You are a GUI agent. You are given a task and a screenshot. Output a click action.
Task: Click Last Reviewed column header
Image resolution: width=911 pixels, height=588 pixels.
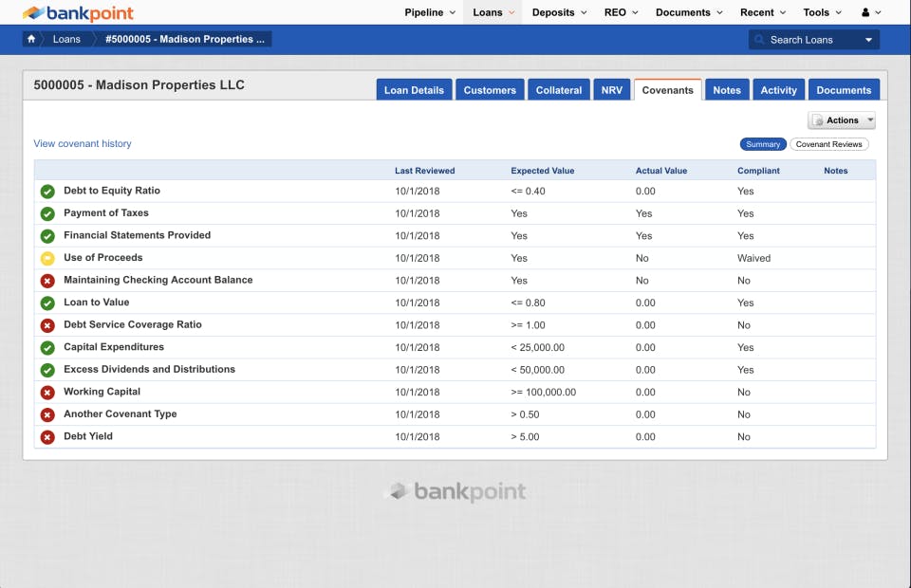(425, 171)
